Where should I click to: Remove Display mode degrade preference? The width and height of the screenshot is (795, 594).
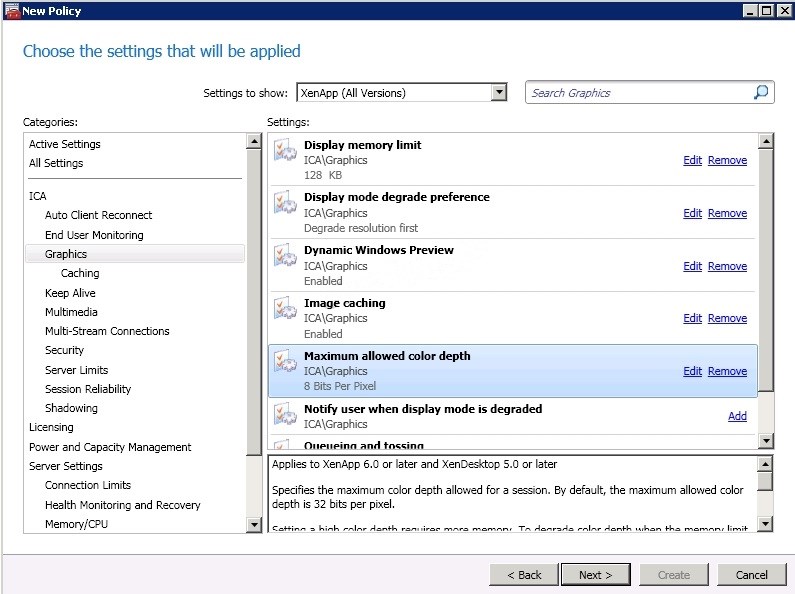(x=727, y=213)
